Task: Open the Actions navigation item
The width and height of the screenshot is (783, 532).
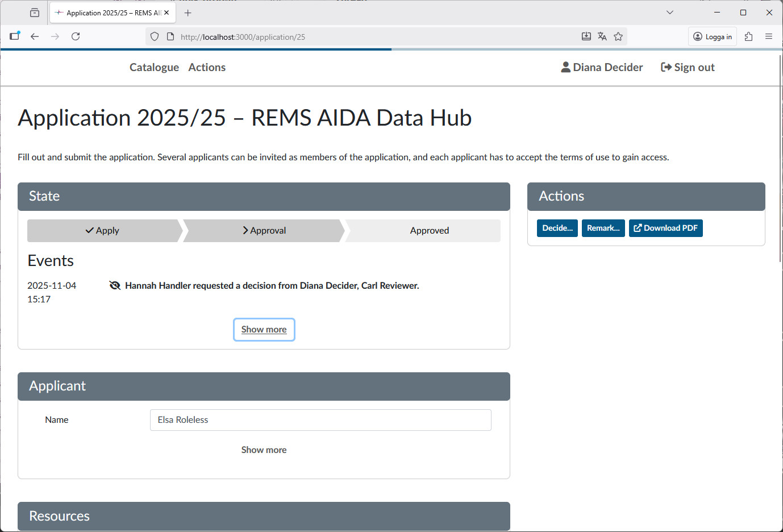Action: click(207, 67)
